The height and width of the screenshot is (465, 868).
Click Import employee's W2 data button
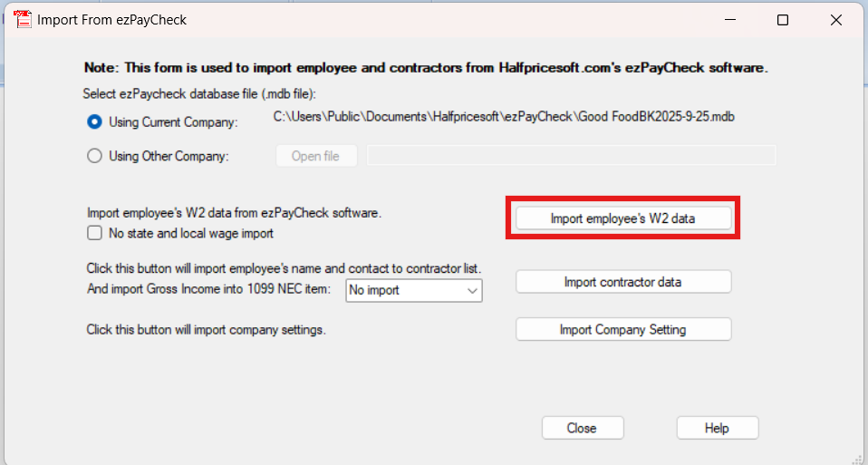(622, 218)
